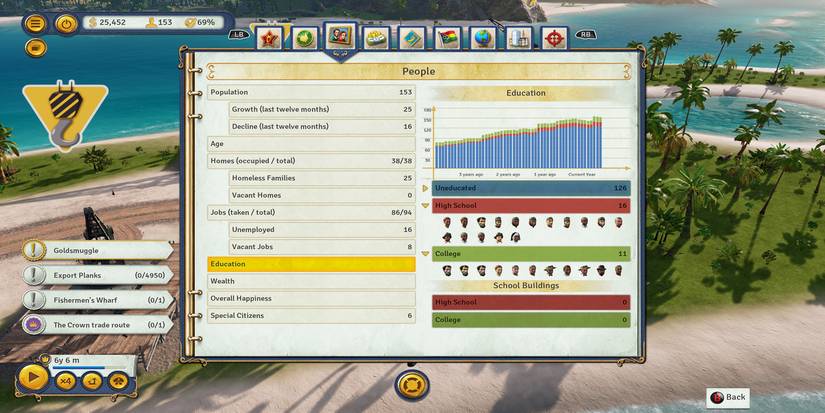
Task: Select the globe tab in the almanac
Action: (x=483, y=39)
